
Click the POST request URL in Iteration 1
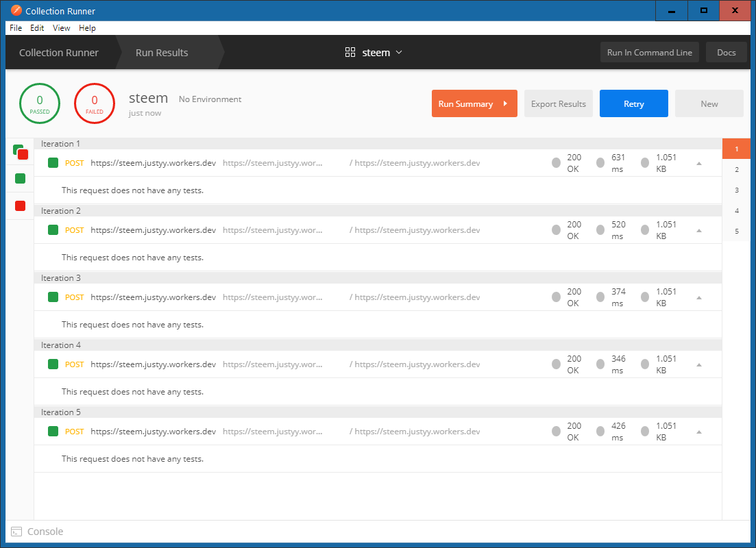click(x=154, y=163)
